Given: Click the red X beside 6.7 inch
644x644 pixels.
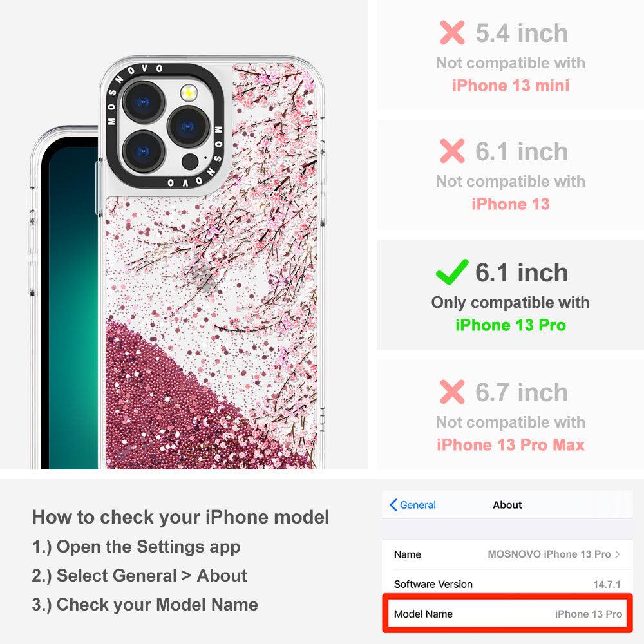Looking at the screenshot, I should [x=452, y=392].
